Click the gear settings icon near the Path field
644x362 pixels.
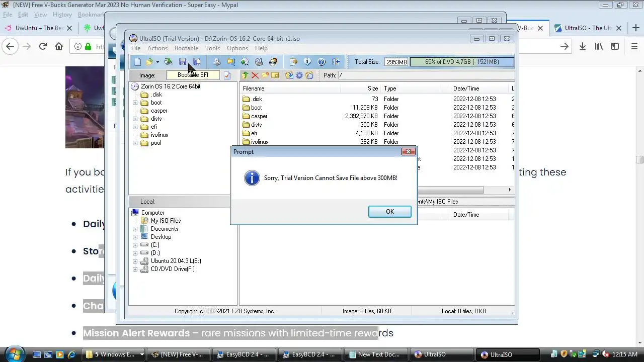pyautogui.click(x=299, y=75)
